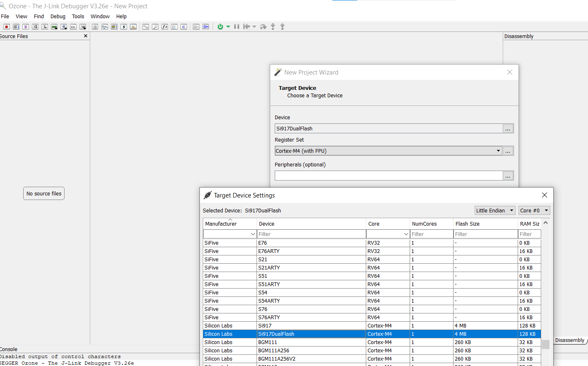
Task: Click the blue 'C' toolbar icon
Action: pos(184,26)
